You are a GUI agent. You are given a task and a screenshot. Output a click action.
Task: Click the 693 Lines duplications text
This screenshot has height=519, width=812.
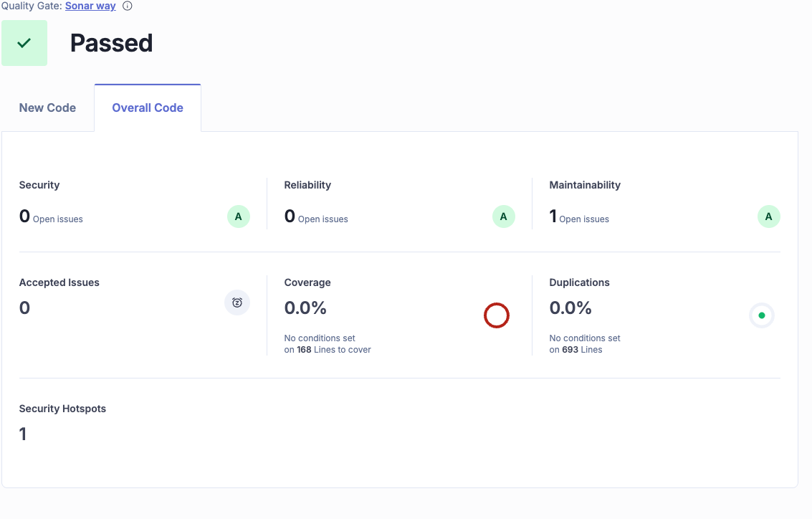click(581, 350)
